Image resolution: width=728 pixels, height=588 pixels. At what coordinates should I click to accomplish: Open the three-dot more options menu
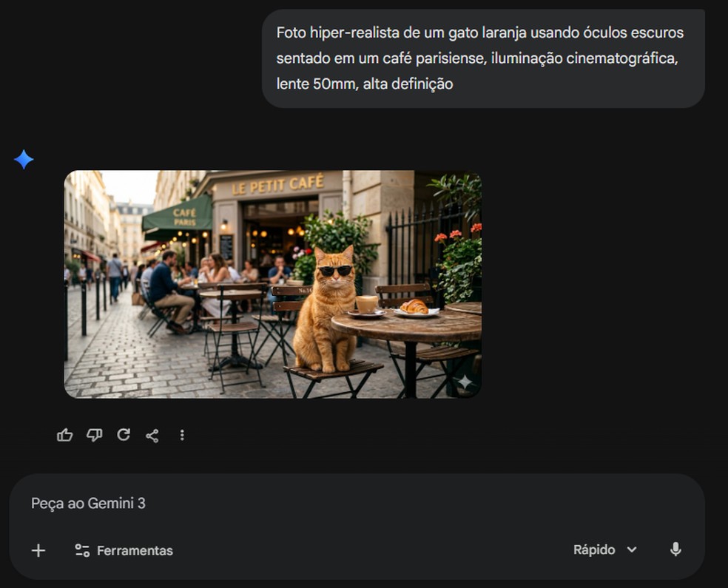[182, 435]
